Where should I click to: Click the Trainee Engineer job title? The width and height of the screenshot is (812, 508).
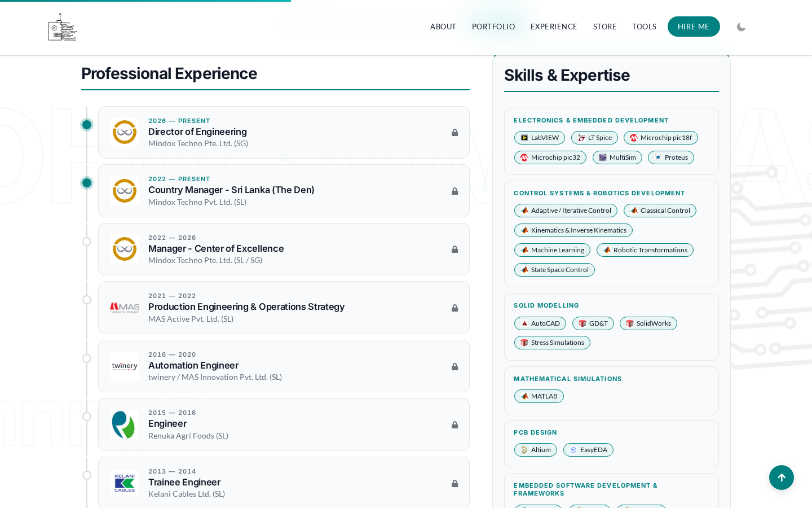184,482
